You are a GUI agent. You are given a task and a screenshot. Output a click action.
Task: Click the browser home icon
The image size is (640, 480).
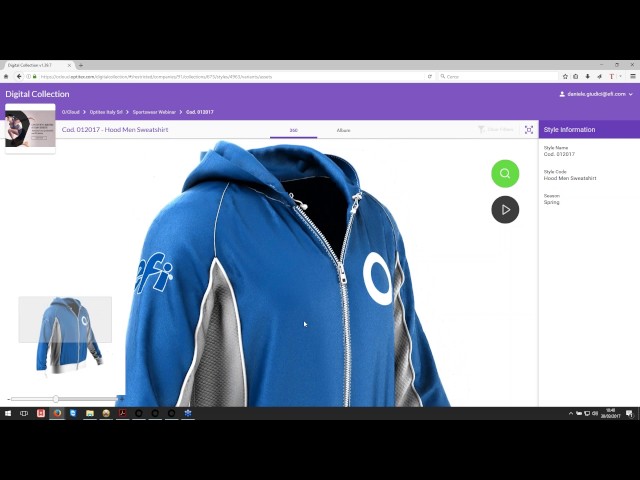(x=6, y=76)
